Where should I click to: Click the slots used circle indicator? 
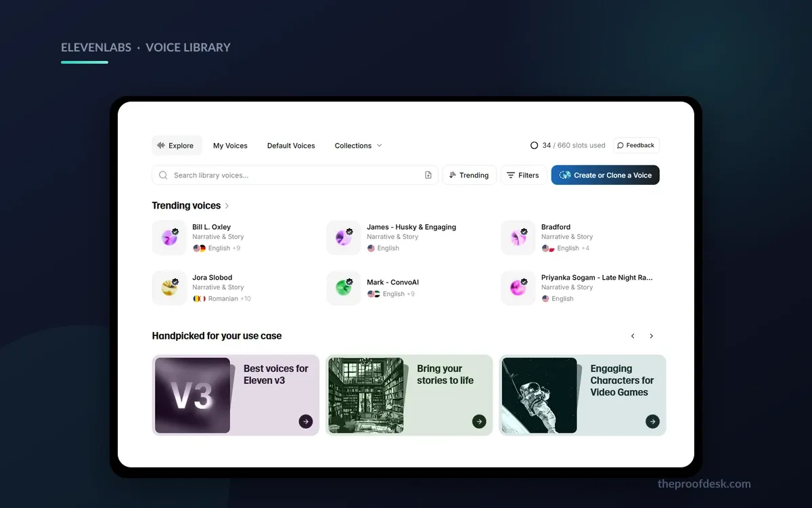[x=534, y=146]
